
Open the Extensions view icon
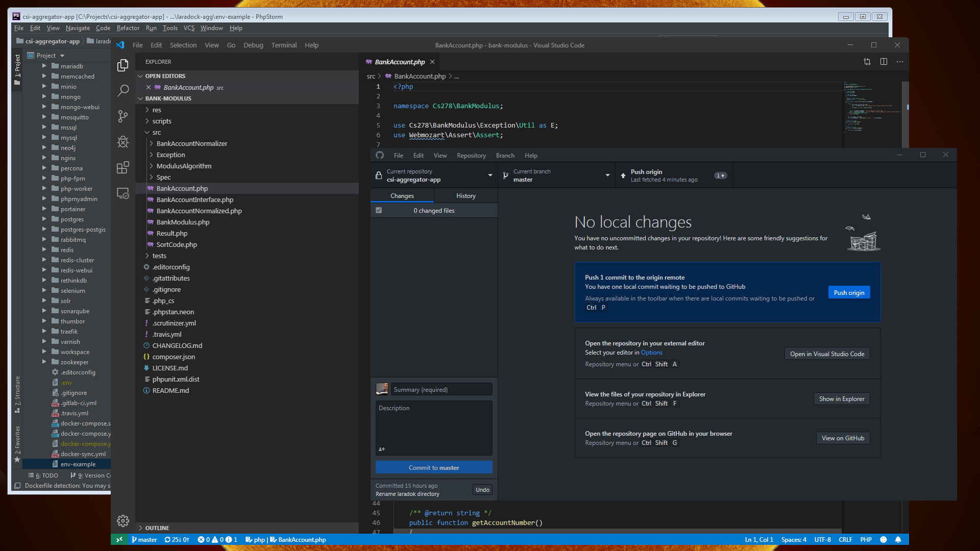[123, 168]
